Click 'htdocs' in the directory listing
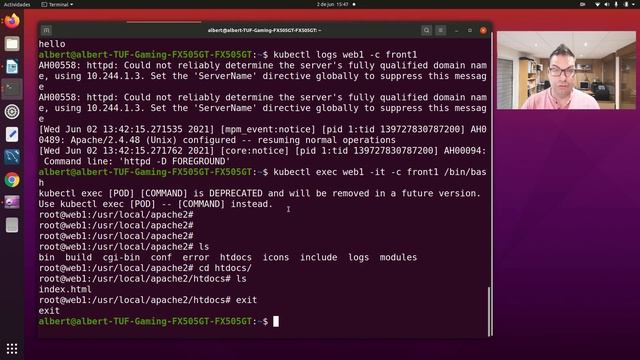640x360 pixels. tap(236, 258)
